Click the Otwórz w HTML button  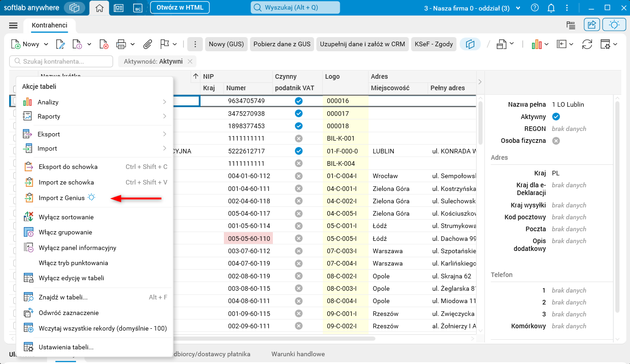click(179, 7)
